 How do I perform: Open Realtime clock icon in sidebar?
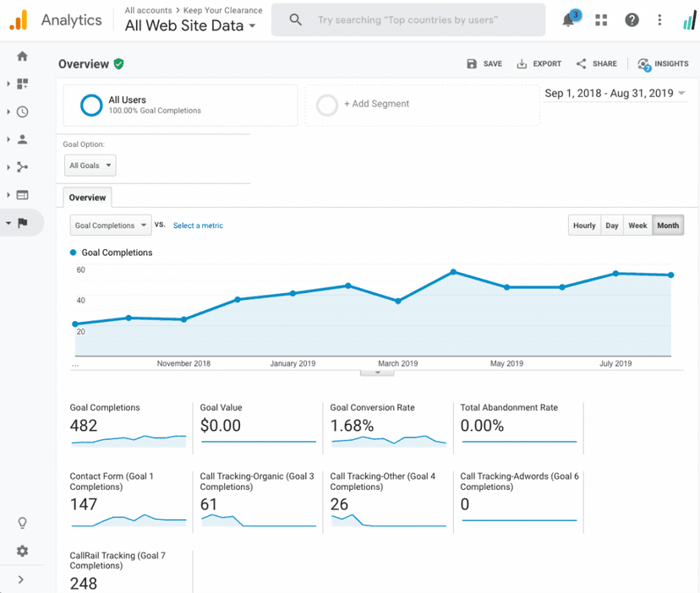tap(22, 112)
